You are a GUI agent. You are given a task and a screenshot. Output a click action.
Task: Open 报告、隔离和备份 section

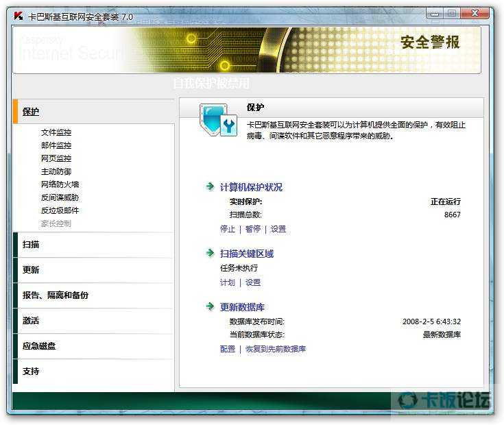93,295
